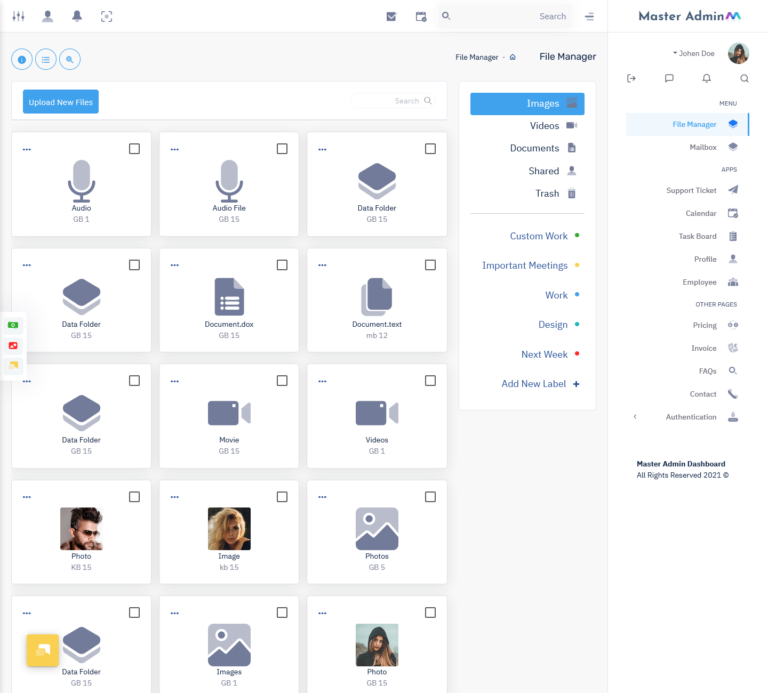The width and height of the screenshot is (768, 693).
Task: Open three-dot menu on Document.text card
Action: click(x=322, y=265)
